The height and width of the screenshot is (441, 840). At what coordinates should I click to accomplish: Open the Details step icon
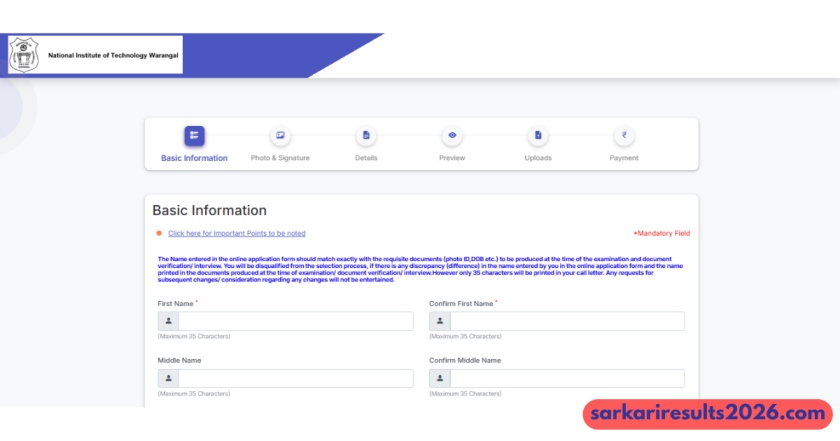coord(366,136)
